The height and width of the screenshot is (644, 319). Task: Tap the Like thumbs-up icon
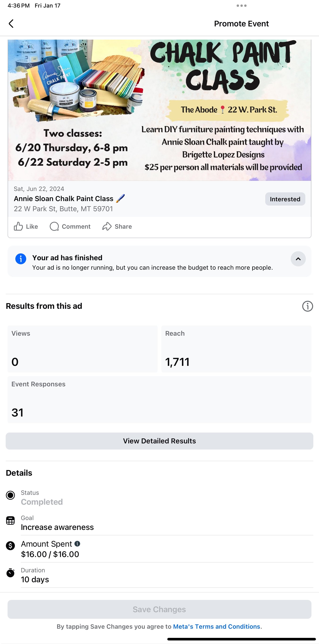[x=18, y=226]
